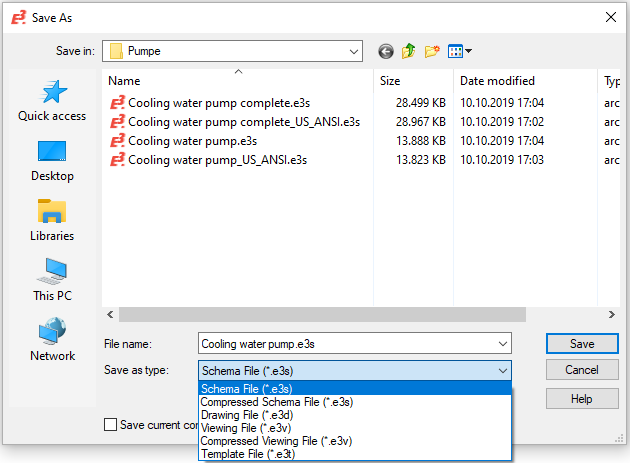Select Template File (*.e3t) option
The width and height of the screenshot is (630, 463).
point(250,454)
